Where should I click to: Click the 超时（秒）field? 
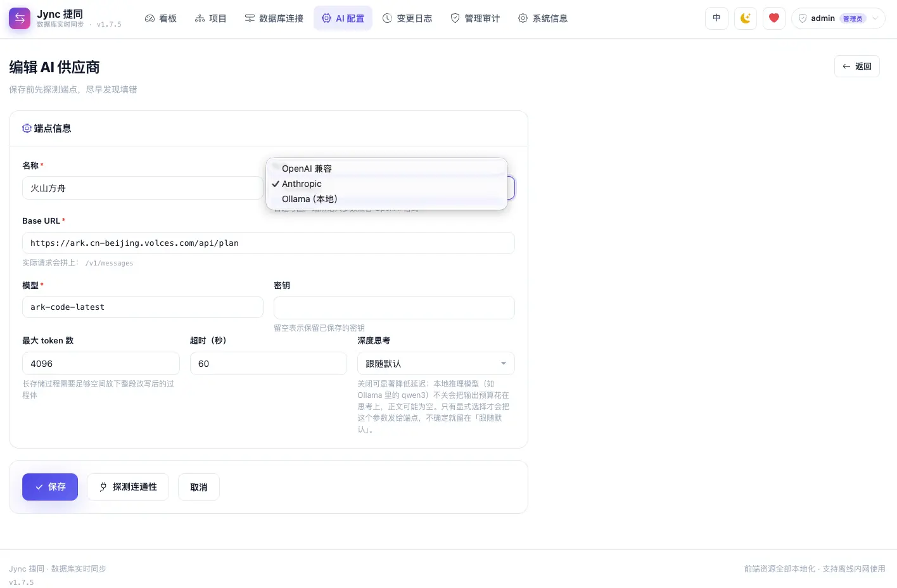click(269, 364)
